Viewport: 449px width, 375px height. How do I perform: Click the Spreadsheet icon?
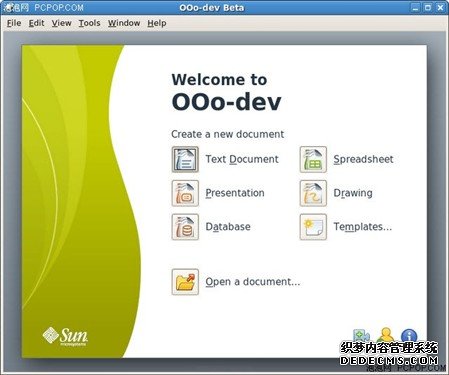[313, 159]
